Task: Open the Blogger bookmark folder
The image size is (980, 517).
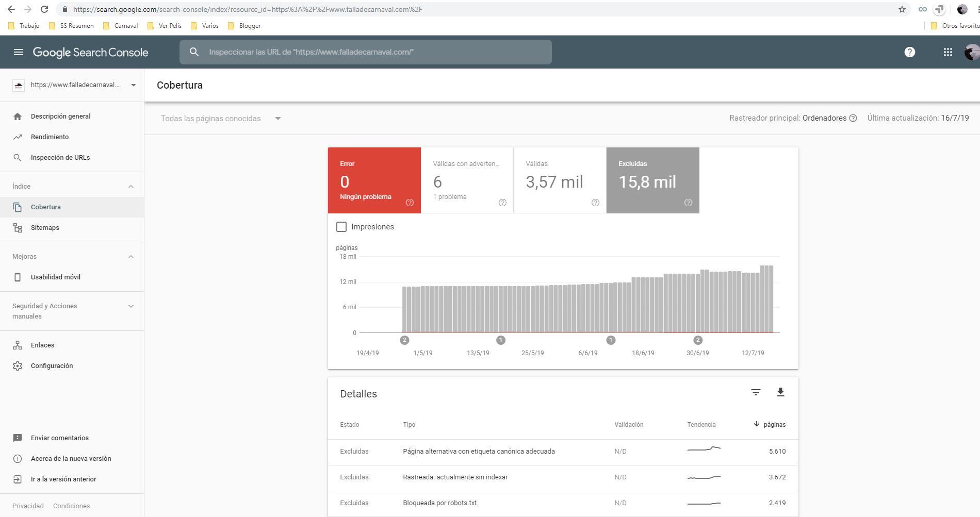Action: [x=244, y=26]
